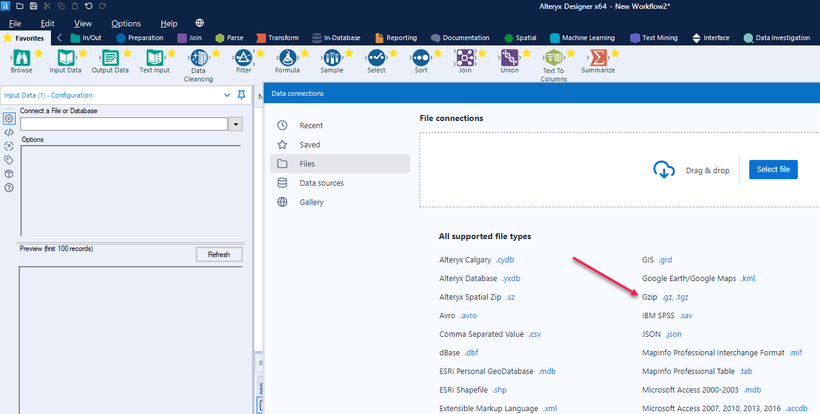Click the .csv file type link
This screenshot has width=820, height=414.
pos(534,334)
